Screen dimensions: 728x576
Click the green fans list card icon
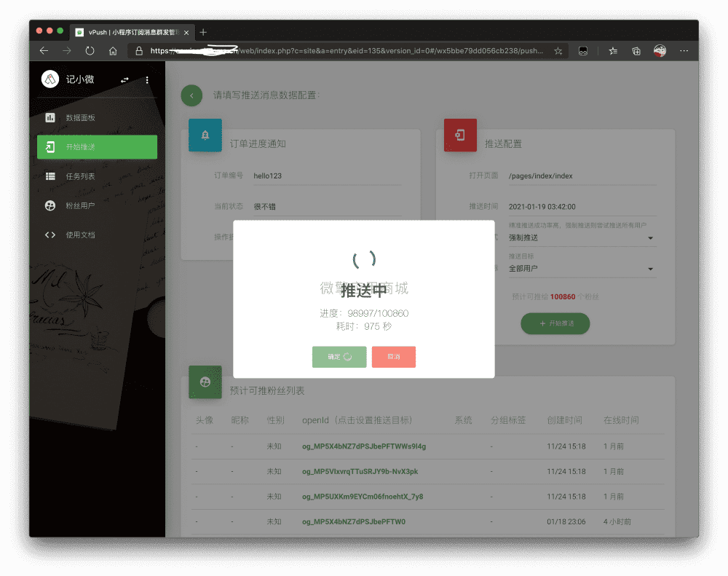205,382
